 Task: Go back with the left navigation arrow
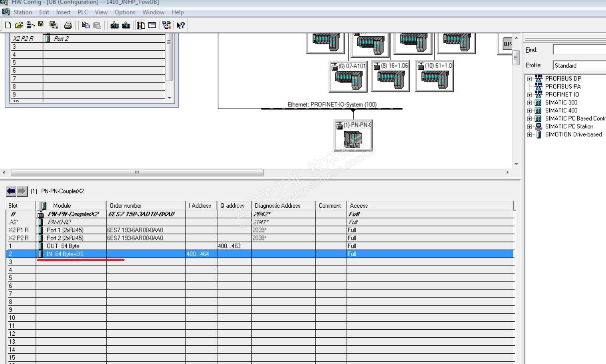tap(11, 191)
